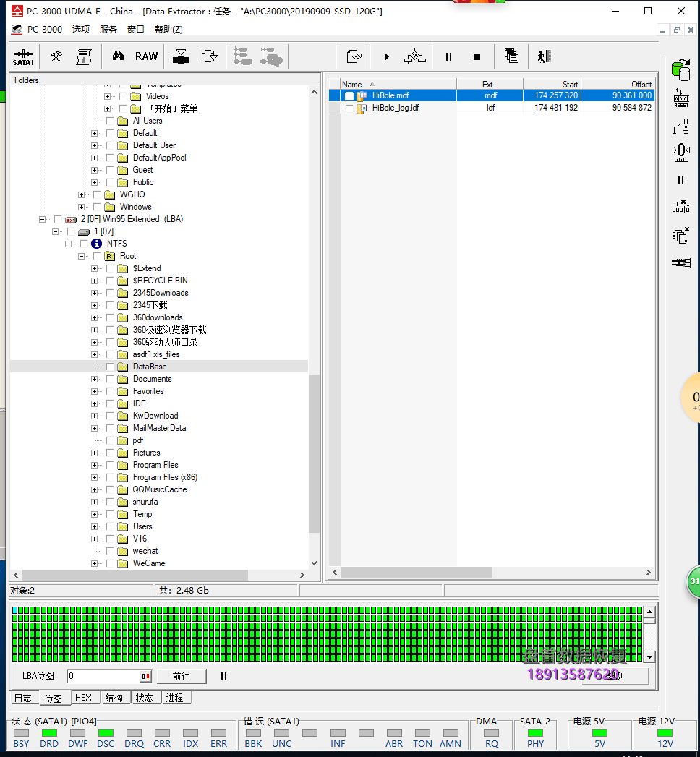
Task: Click the stacked copies sidebar icon
Action: click(680, 236)
